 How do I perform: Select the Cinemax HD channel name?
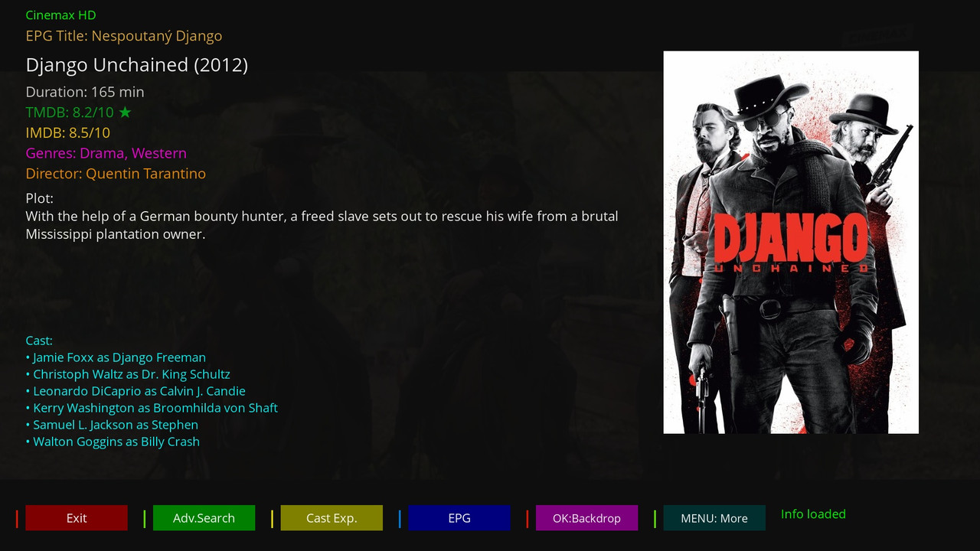pyautogui.click(x=60, y=15)
